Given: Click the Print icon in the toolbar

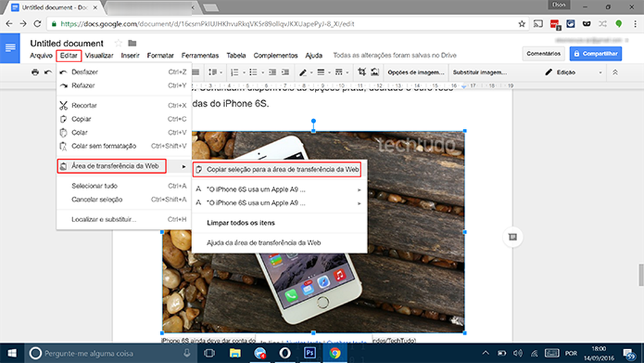Looking at the screenshot, I should (35, 72).
